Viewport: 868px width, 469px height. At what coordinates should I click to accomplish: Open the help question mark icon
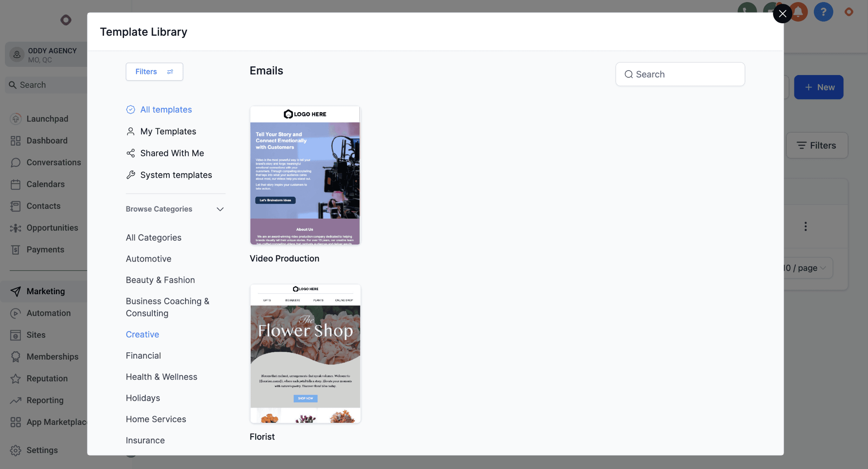(x=823, y=12)
